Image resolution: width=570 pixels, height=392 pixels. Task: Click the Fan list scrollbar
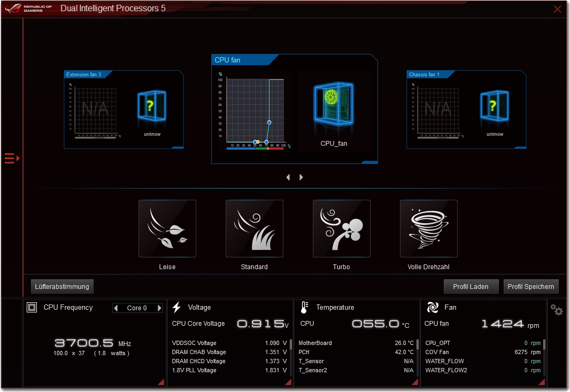544,344
